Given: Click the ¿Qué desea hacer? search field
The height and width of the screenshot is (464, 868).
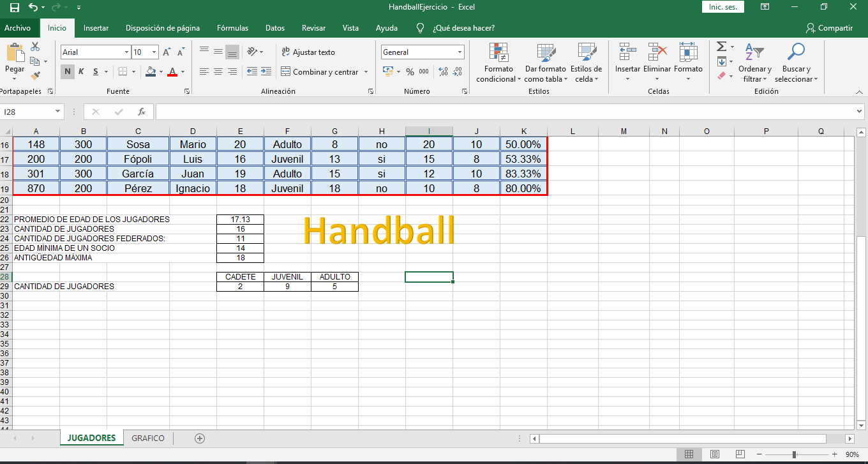Looking at the screenshot, I should pos(463,28).
